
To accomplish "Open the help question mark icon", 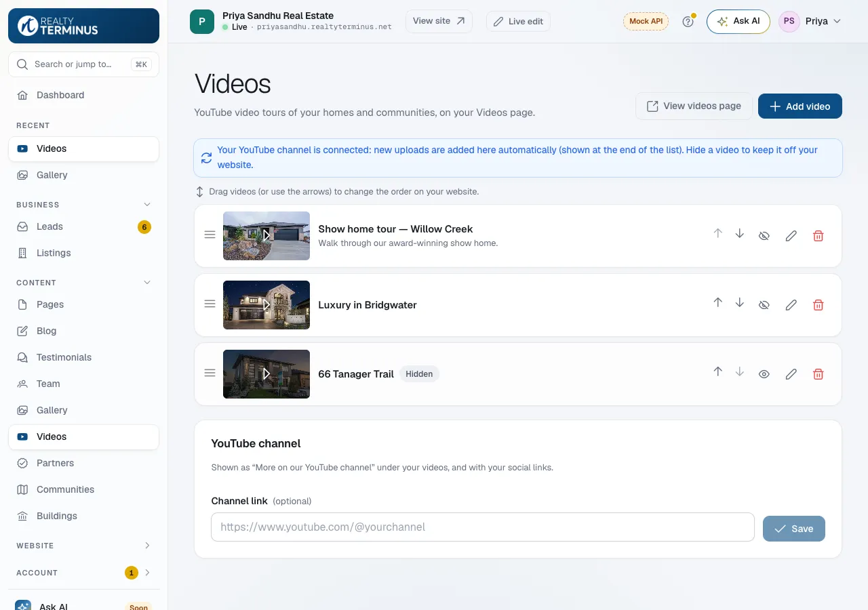I will pos(688,22).
